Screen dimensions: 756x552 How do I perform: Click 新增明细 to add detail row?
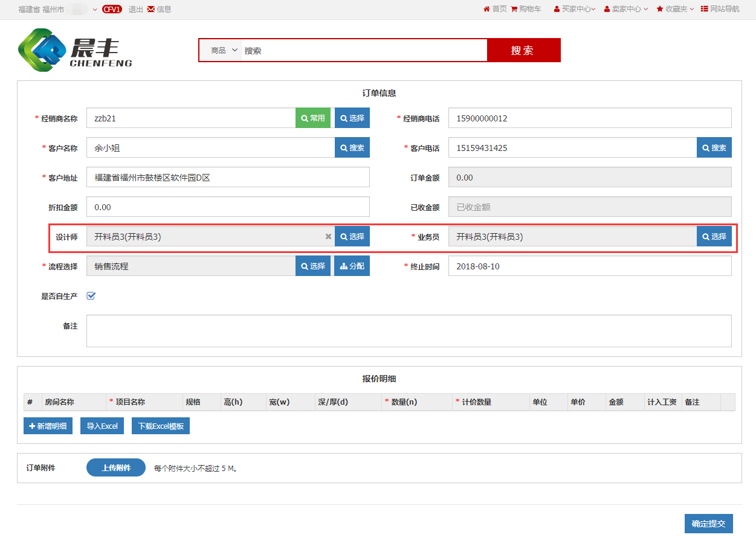tap(48, 426)
